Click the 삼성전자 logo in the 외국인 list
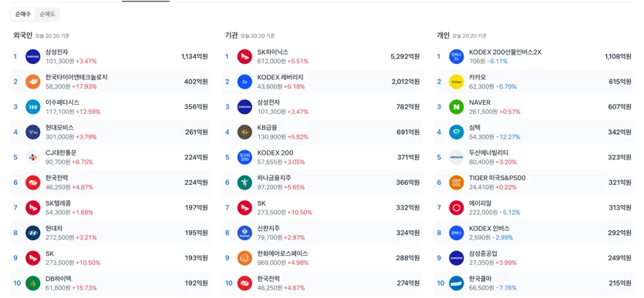This screenshot has width=644, height=298. click(33, 56)
